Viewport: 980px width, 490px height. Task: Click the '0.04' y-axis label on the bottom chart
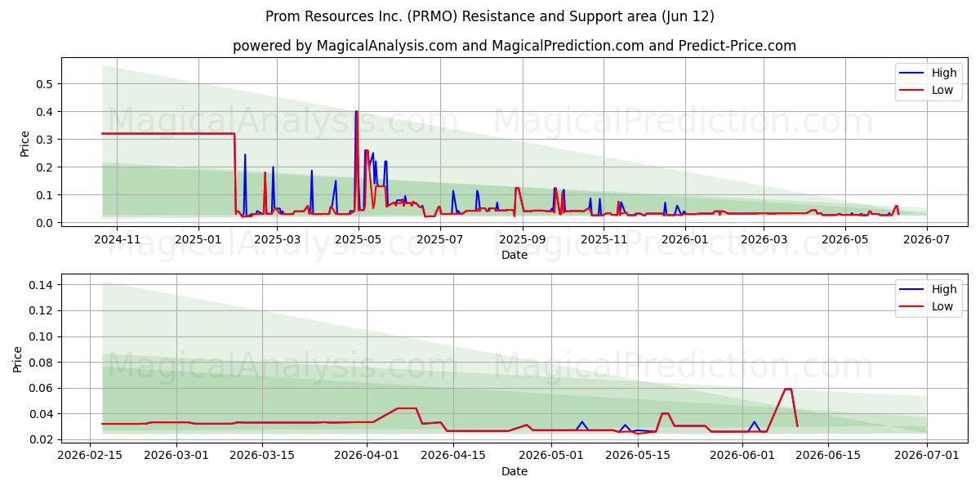pos(42,414)
